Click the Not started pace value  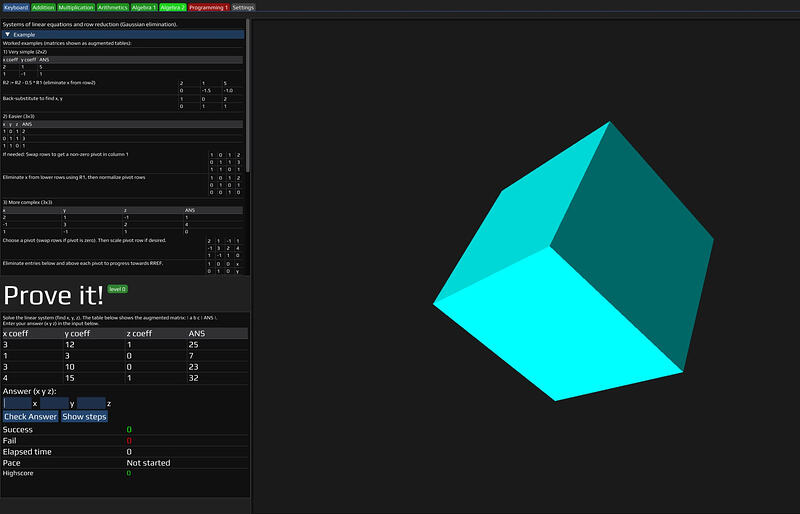[x=148, y=463]
